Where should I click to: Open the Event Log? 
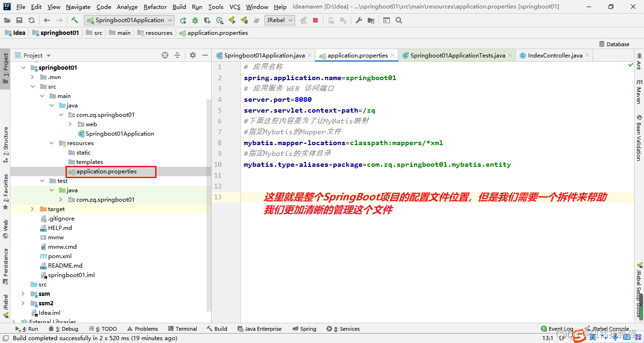click(557, 329)
